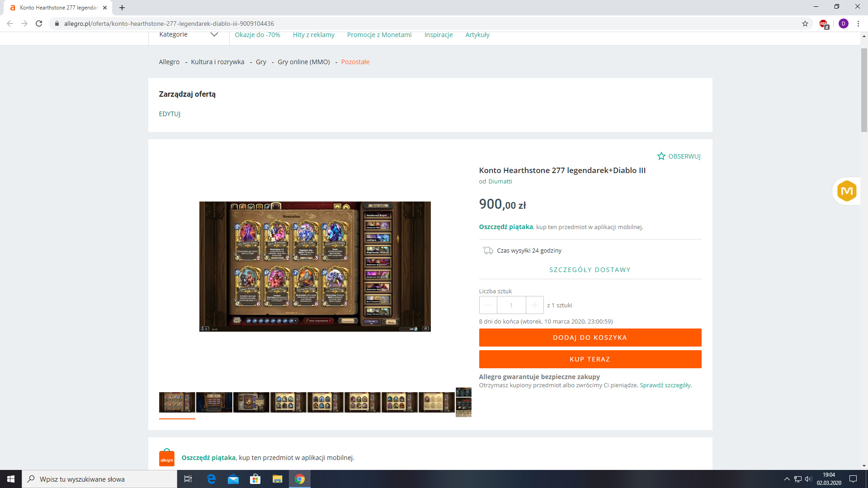Open SZCZEGÓŁY DOSTAWY details
The height and width of the screenshot is (488, 868).
click(590, 270)
